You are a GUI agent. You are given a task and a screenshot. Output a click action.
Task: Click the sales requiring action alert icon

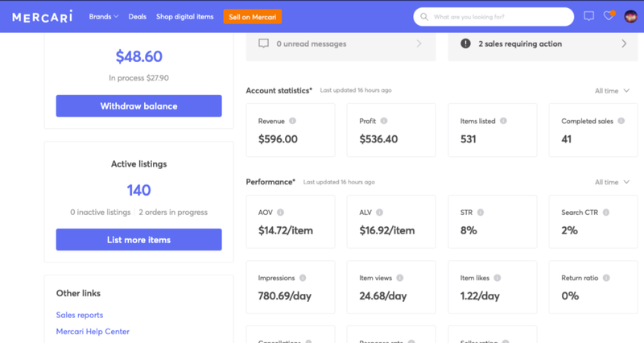point(465,43)
